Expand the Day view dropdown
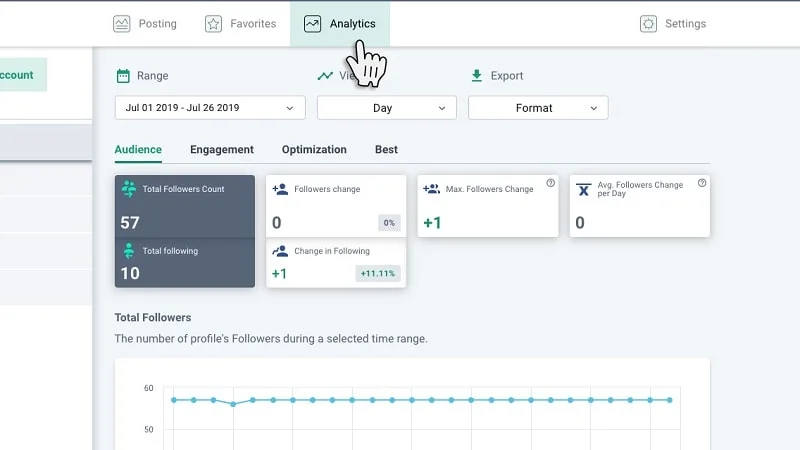The image size is (800, 450). 386,108
